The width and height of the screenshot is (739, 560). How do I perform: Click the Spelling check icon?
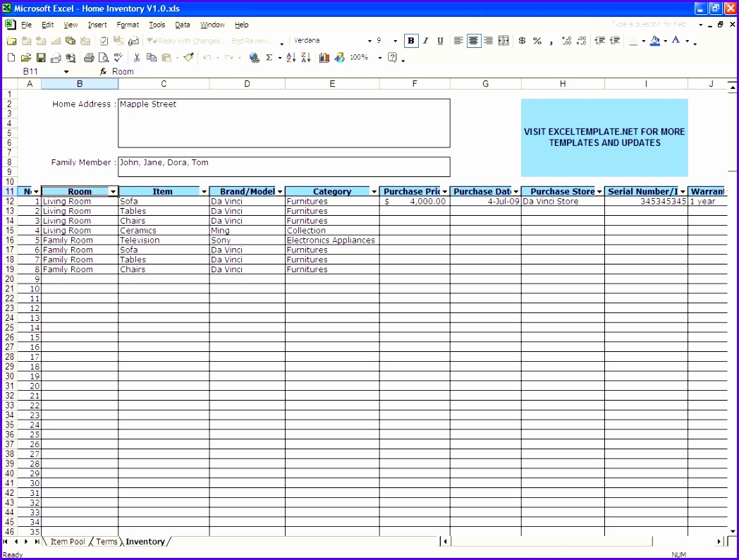pos(117,58)
